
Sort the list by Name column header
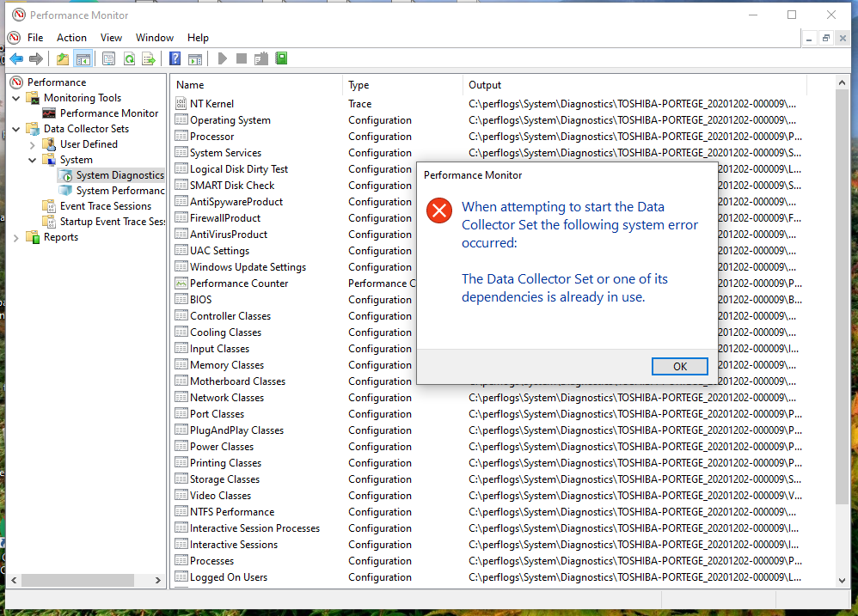pos(257,85)
